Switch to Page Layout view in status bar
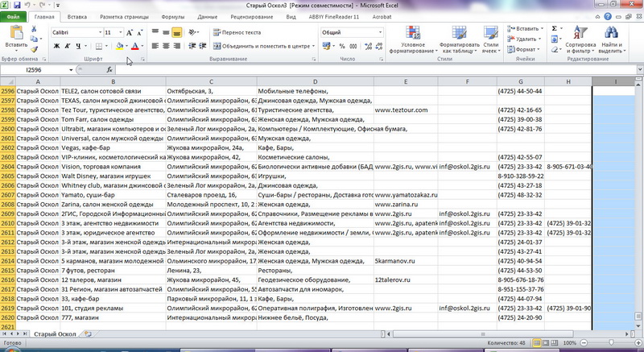644x352 pixels. [x=546, y=342]
